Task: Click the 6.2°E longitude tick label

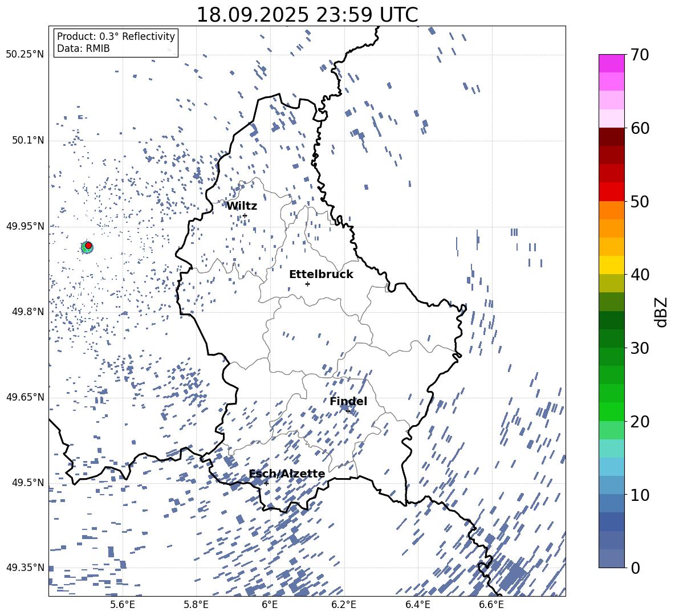Action: click(344, 605)
